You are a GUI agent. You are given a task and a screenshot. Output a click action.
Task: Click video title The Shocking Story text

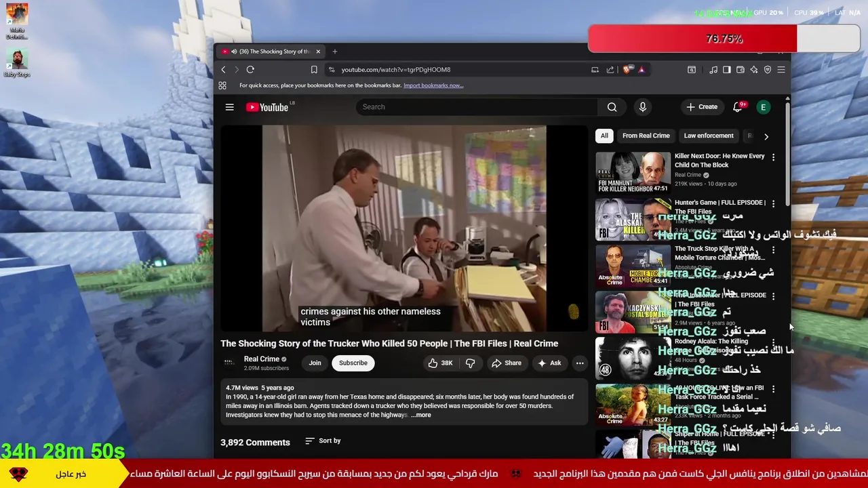(x=389, y=344)
